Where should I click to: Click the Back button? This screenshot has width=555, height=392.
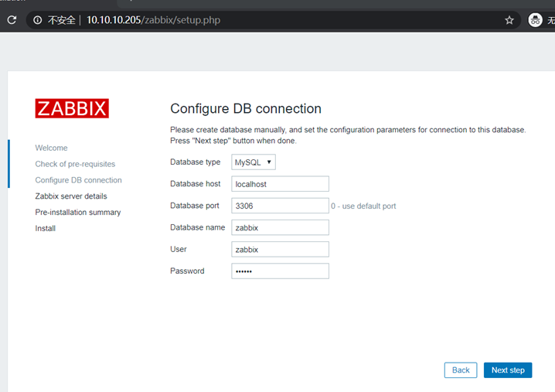click(x=461, y=370)
